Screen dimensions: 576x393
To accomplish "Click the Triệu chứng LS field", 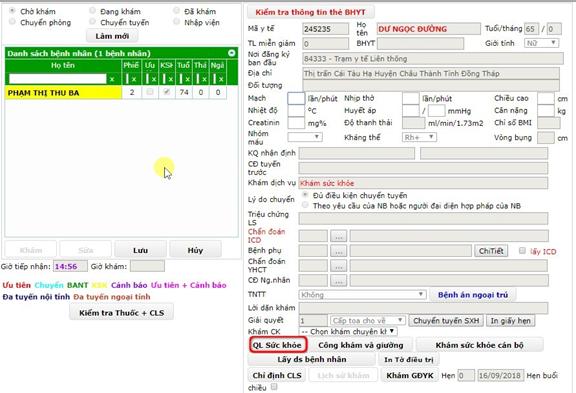I will tap(423, 218).
